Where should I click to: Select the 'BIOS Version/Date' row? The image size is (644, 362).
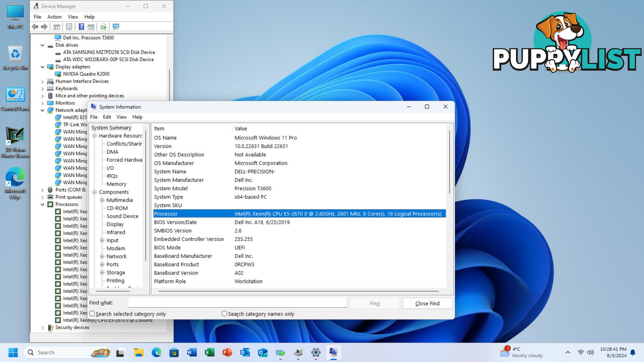[300, 222]
